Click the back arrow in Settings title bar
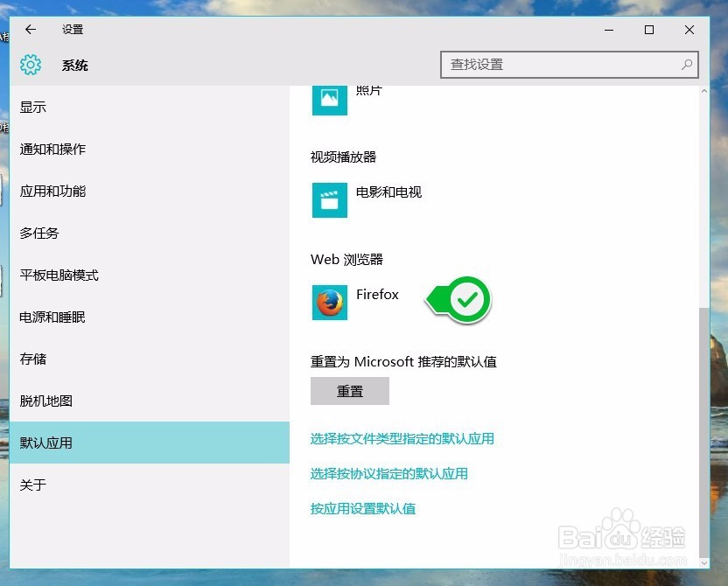The height and width of the screenshot is (586, 728). coord(31,30)
